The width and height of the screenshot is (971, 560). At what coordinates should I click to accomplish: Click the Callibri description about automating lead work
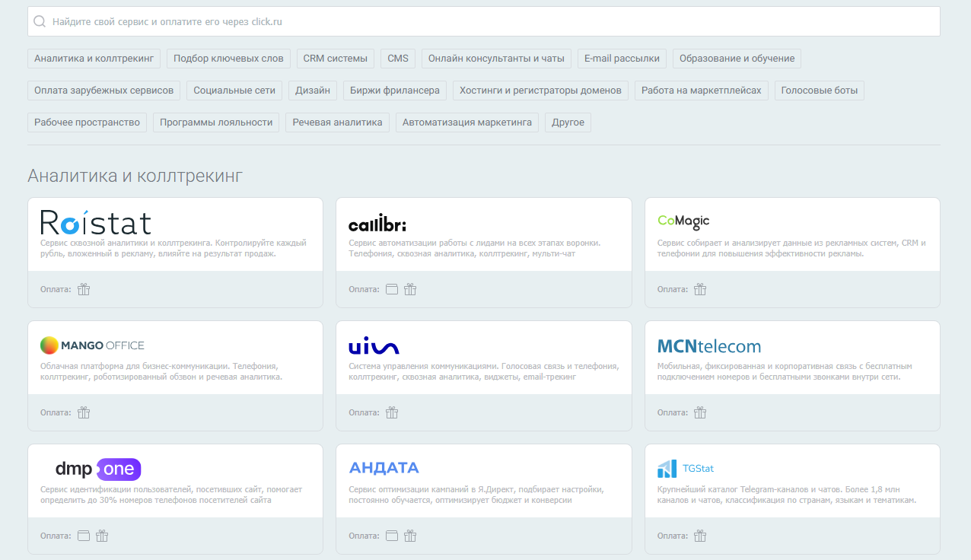point(475,248)
